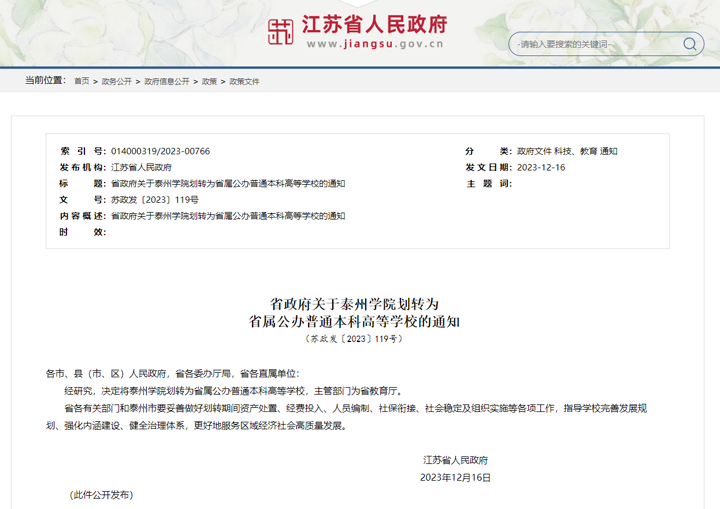Click the red Jiangsu government seal logo
720x509 pixels.
pos(281,31)
